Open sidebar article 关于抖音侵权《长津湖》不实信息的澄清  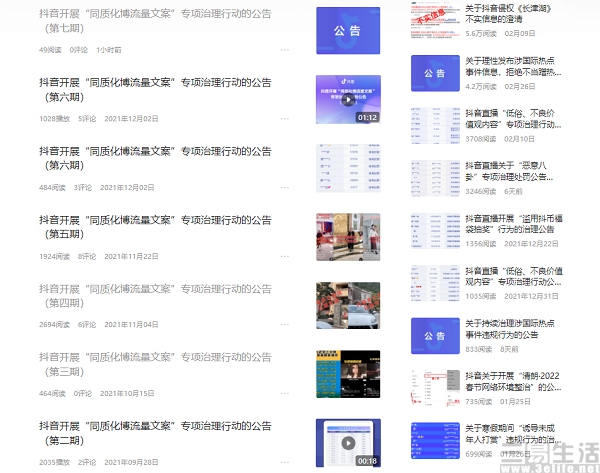point(508,13)
